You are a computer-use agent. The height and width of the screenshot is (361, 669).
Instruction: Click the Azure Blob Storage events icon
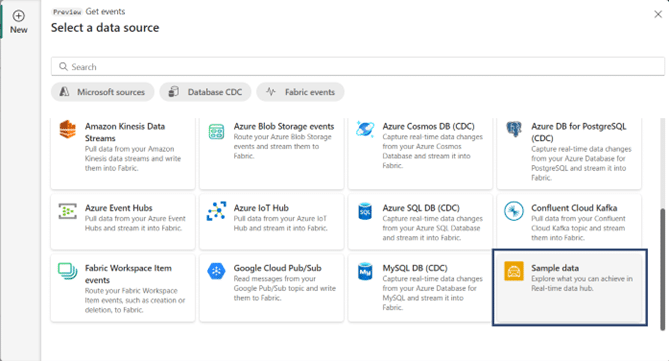point(216,131)
